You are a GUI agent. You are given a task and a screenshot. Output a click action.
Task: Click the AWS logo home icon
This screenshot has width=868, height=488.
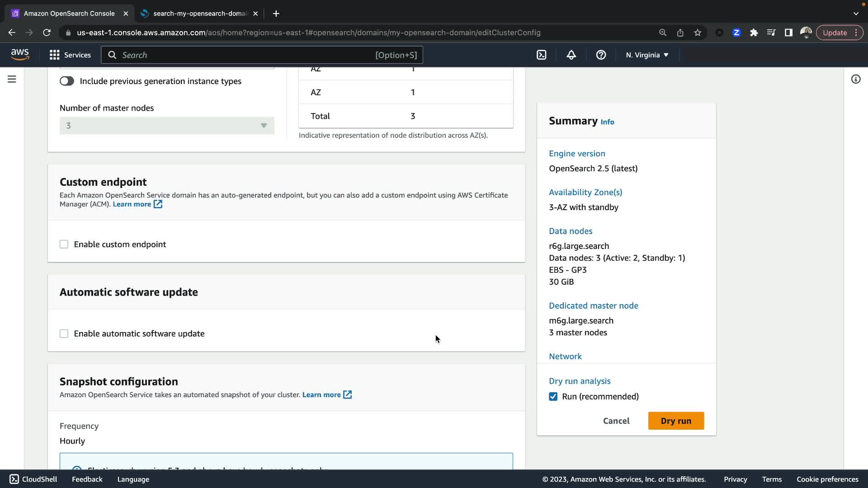pos(20,55)
